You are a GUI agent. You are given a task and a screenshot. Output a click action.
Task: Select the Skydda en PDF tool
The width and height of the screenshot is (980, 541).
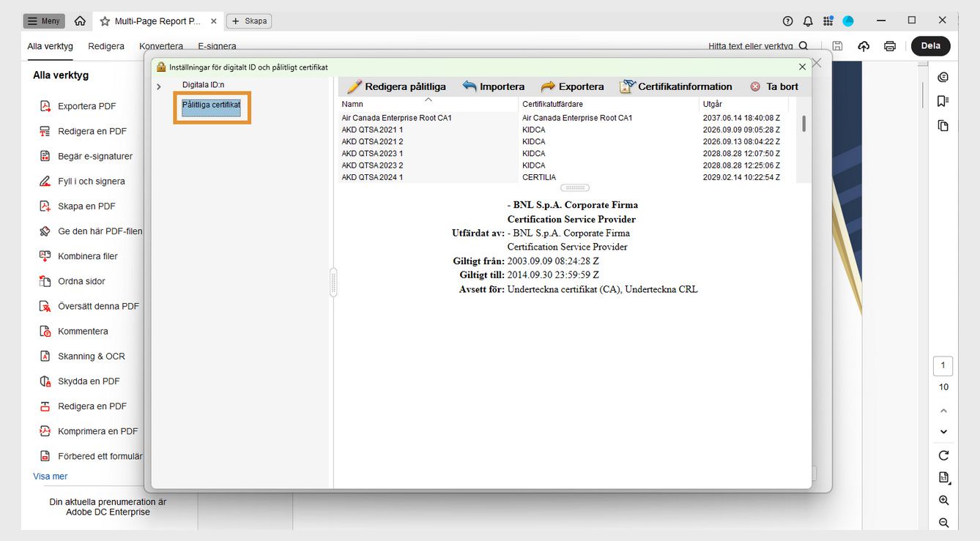point(79,381)
